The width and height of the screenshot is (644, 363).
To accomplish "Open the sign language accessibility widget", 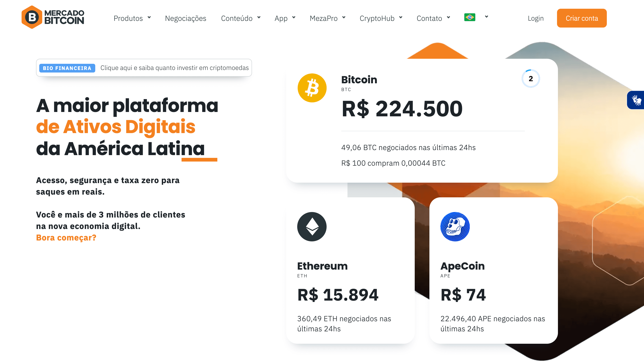I will pos(636,100).
